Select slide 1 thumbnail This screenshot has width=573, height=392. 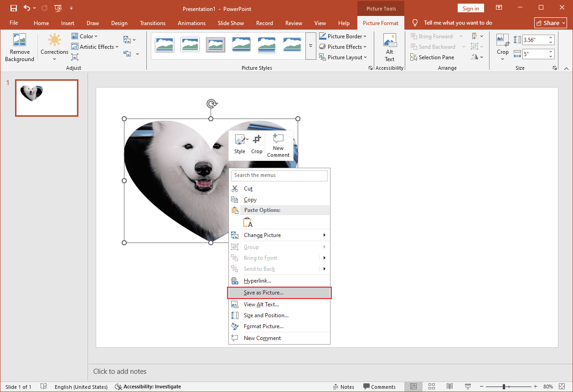(46, 98)
